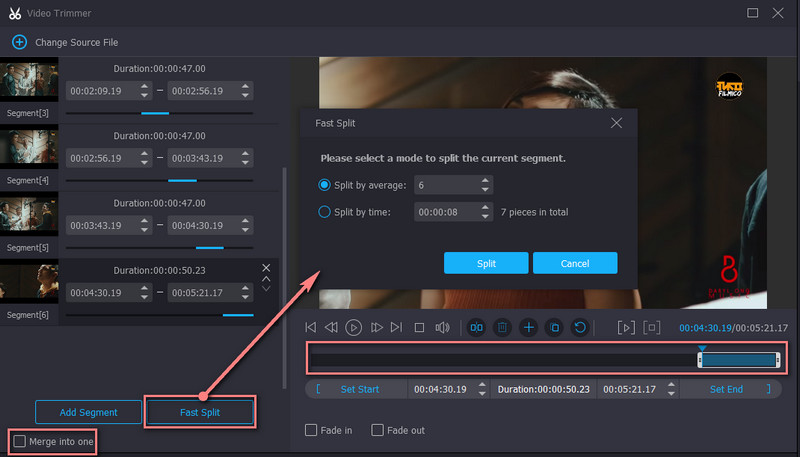Click the play button in playback controls
Image resolution: width=800 pixels, height=457 pixels.
click(x=354, y=327)
